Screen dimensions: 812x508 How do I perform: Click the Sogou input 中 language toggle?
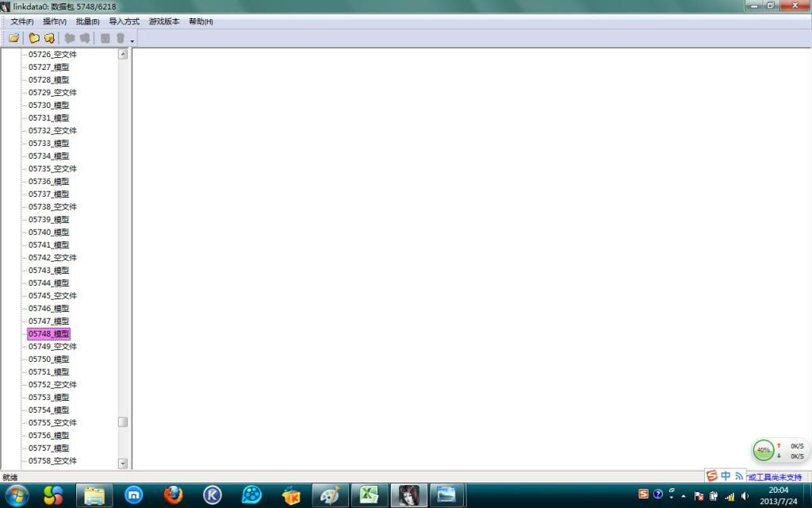[726, 476]
